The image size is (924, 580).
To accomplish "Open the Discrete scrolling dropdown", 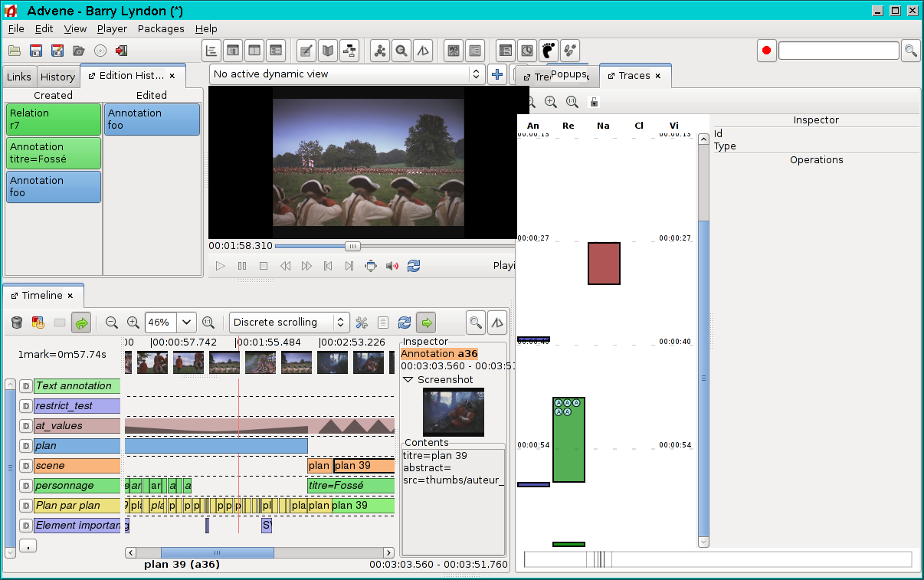I will 290,323.
